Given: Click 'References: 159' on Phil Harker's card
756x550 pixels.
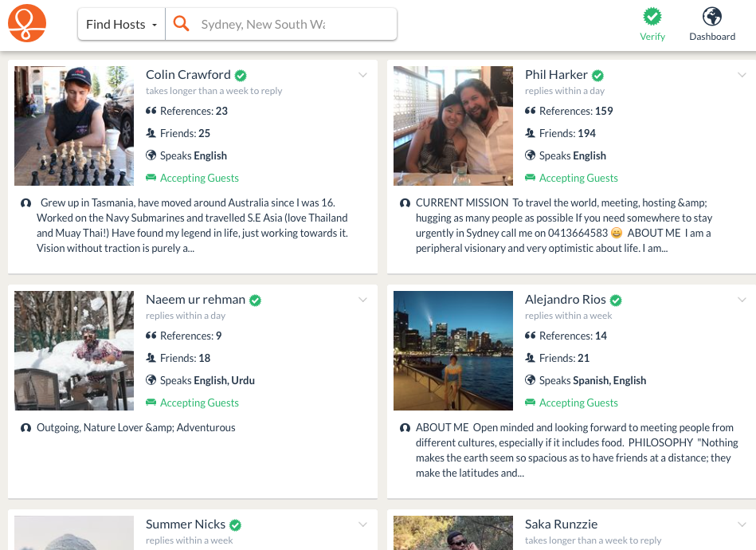Looking at the screenshot, I should (576, 111).
